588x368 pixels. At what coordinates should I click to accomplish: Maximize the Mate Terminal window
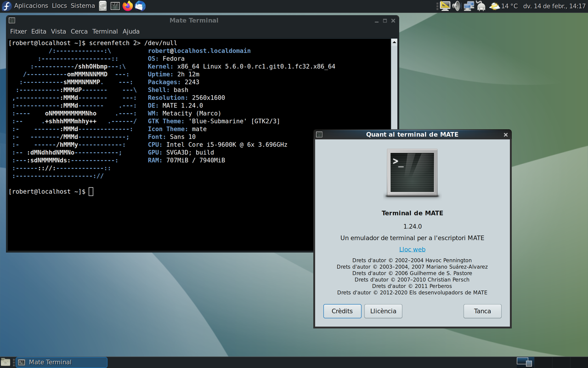(x=385, y=21)
